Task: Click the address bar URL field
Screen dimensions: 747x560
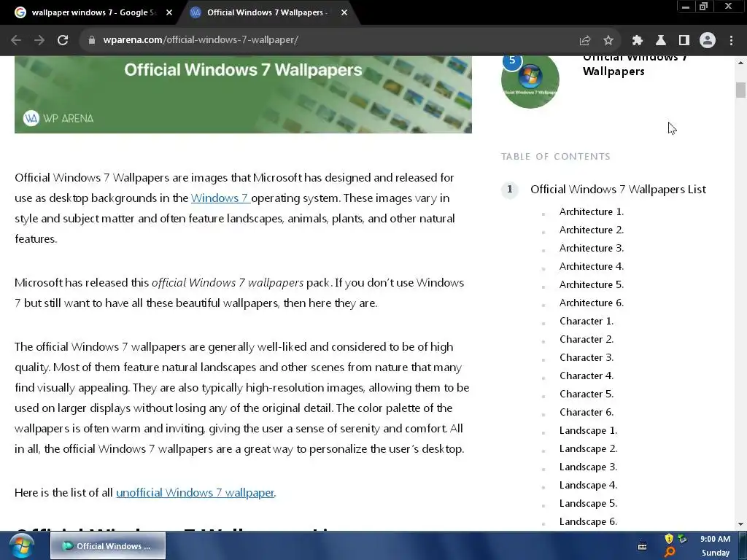Action: tap(333, 40)
